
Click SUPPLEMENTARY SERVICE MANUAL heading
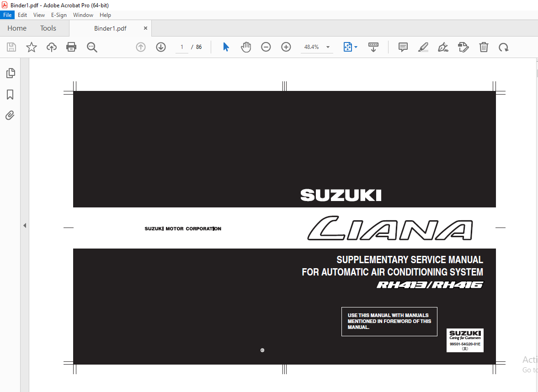410,260
